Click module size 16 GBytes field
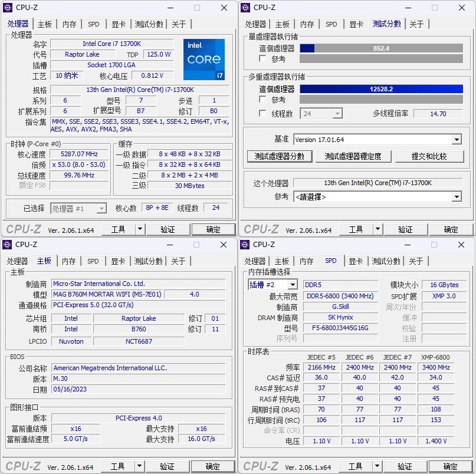 click(x=444, y=285)
